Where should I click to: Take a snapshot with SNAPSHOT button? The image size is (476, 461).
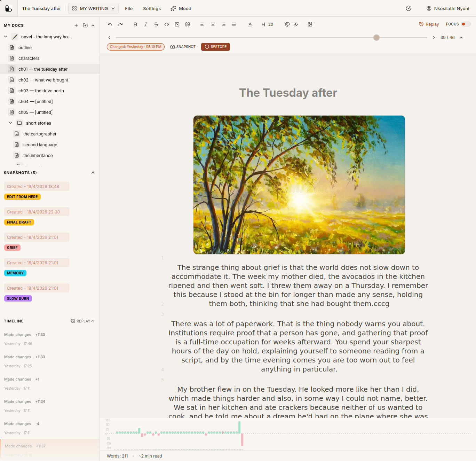coord(183,47)
